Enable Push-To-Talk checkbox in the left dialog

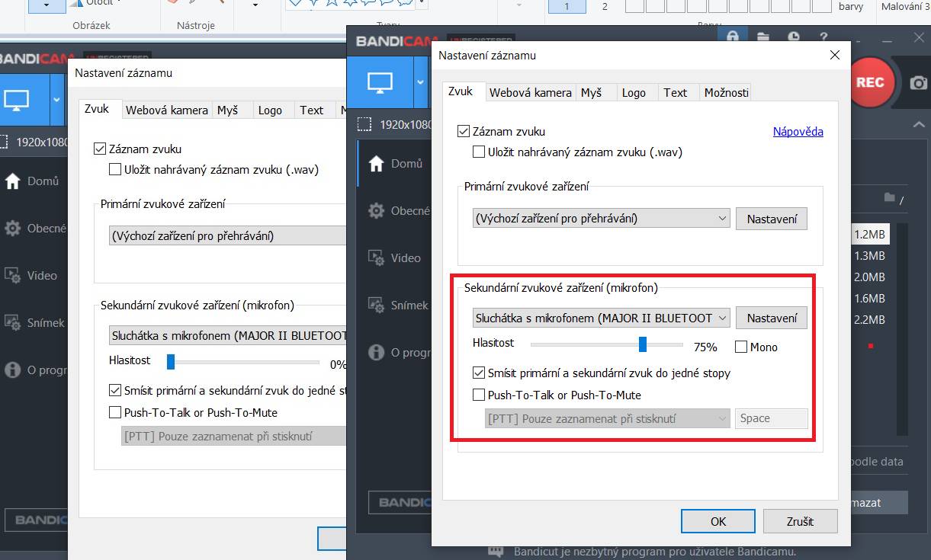[x=115, y=412]
